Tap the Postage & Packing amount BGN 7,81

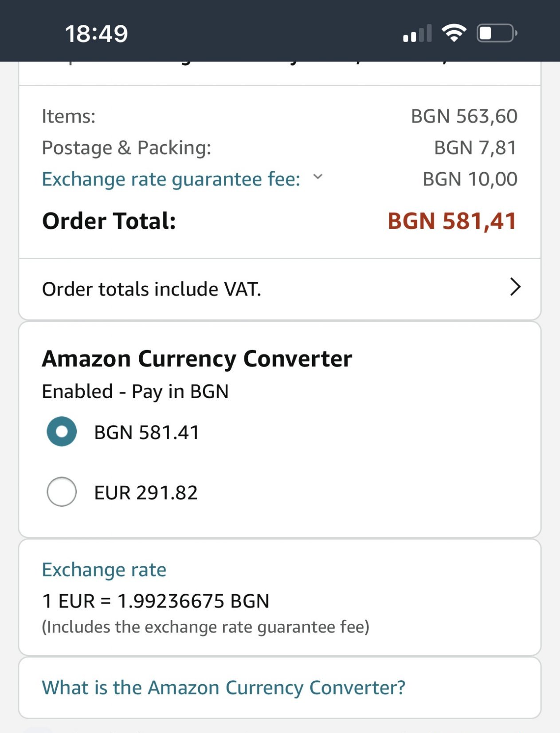pos(475,148)
